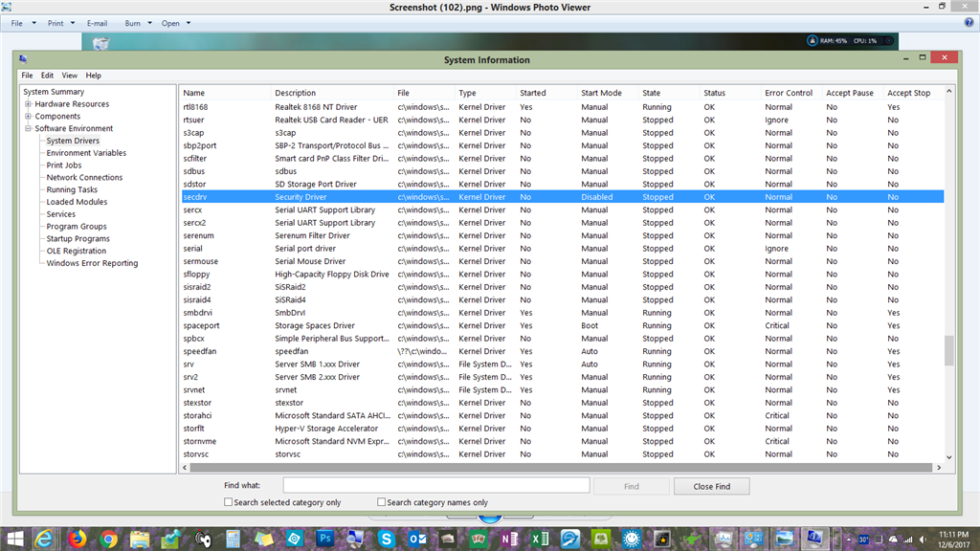Viewport: 980px width, 551px height.
Task: Tick 'Search selected category only' checkbox
Action: [x=228, y=502]
